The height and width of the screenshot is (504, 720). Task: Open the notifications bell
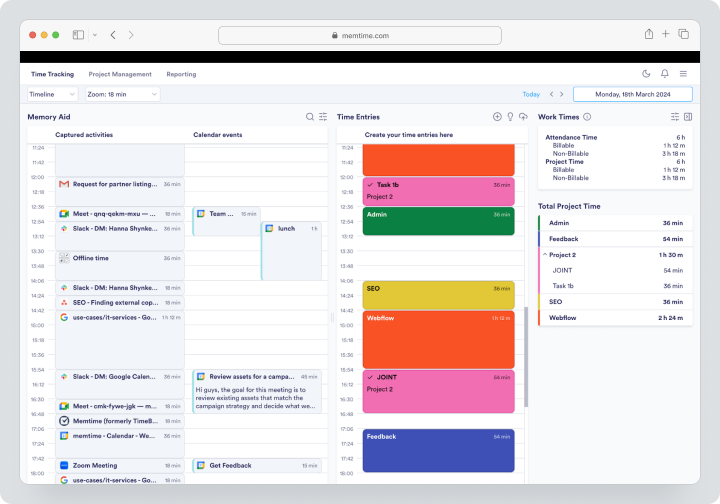pos(664,74)
